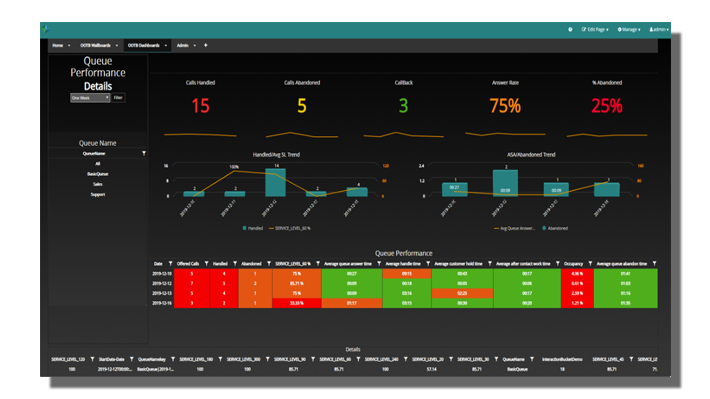Click the % Abandoned 25% value
The height and width of the screenshot is (399, 710).
(x=607, y=106)
